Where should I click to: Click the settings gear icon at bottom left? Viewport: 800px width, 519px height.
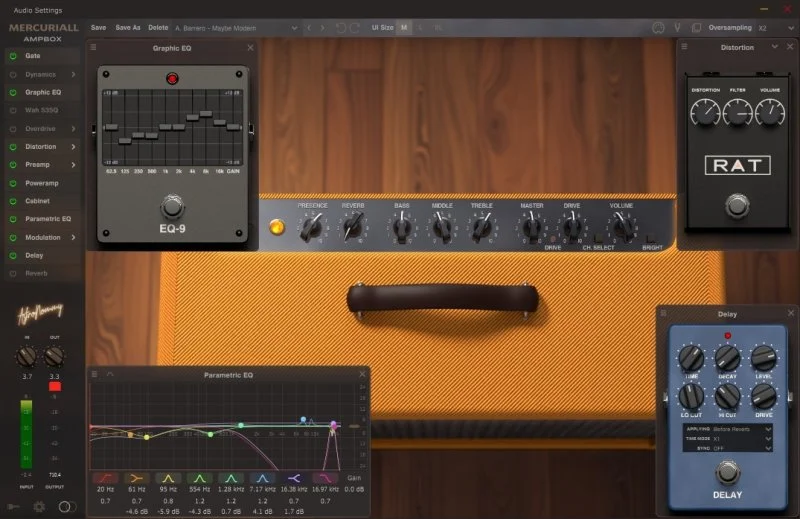(39, 506)
